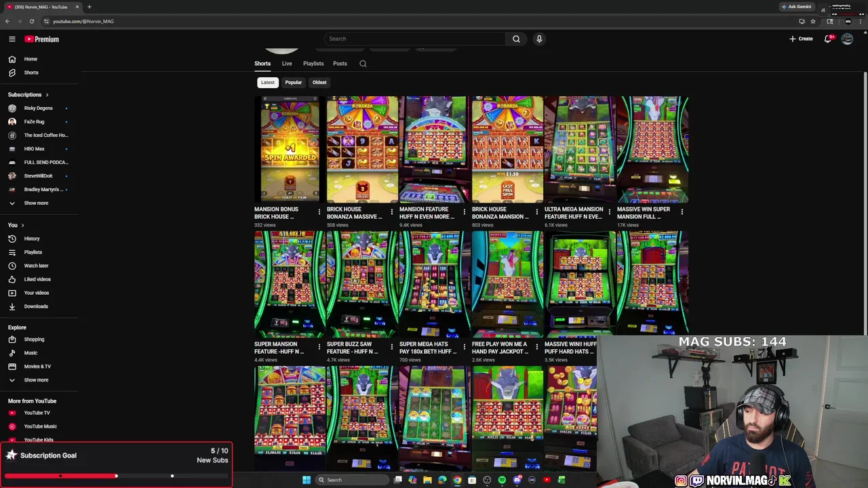
Task: Select the Popular filter chip
Action: tap(293, 83)
